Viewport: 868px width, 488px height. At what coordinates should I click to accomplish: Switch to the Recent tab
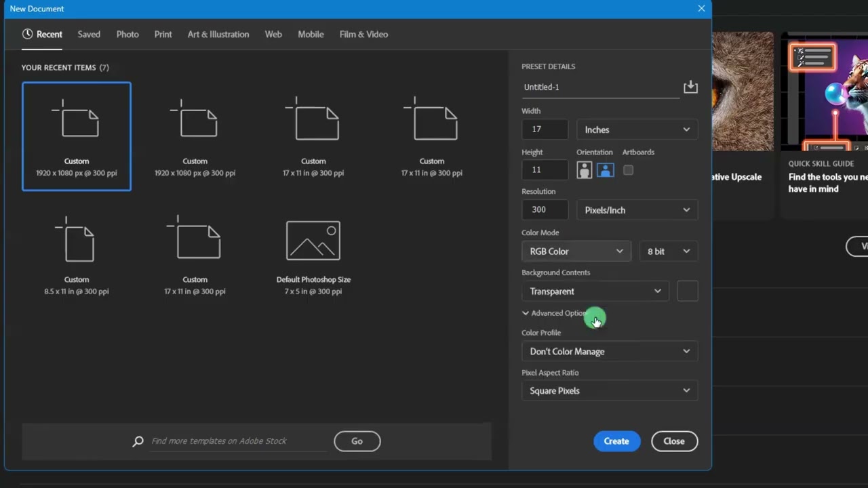pos(42,34)
